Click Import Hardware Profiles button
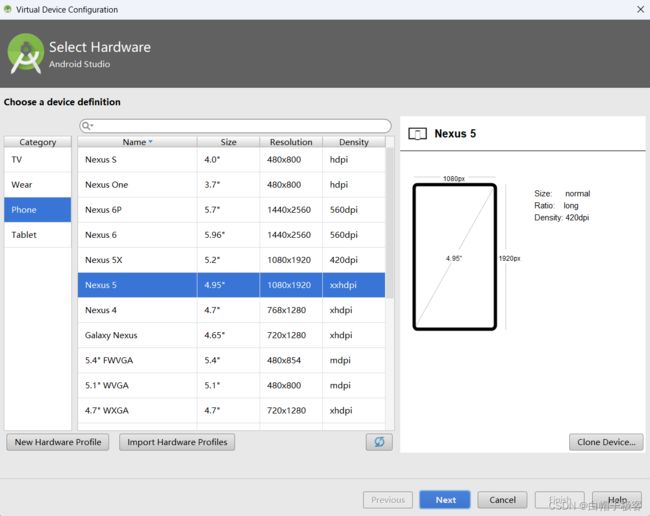Screen dimensions: 650x516 point(177,442)
